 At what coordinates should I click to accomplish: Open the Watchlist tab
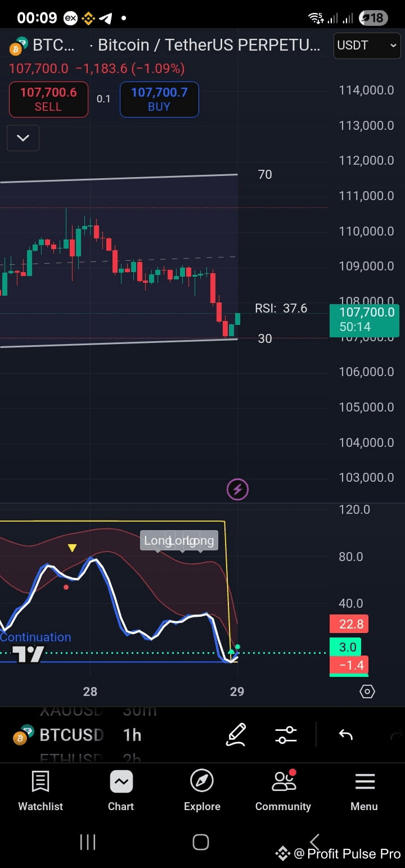[40, 792]
